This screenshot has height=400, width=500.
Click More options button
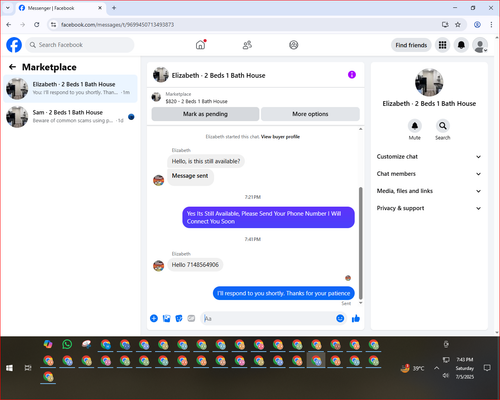coord(310,114)
